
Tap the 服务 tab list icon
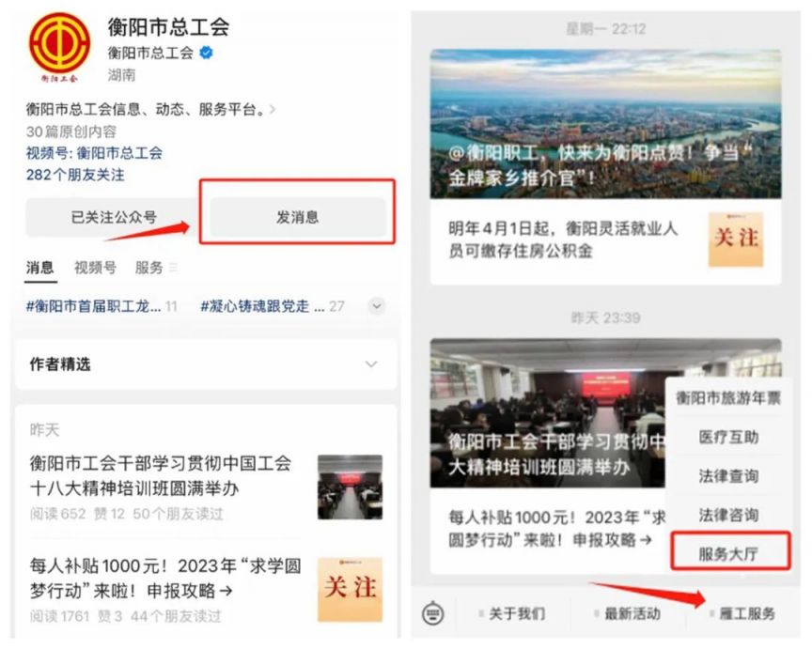173,268
